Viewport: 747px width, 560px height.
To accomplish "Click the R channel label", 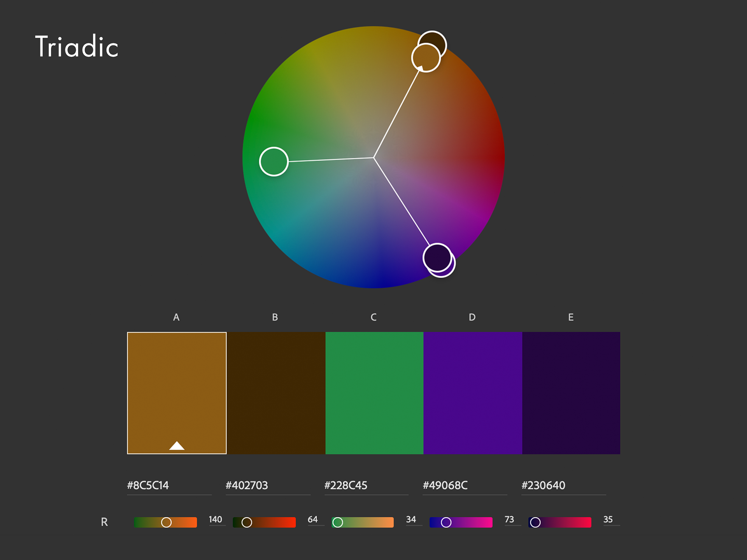I will coord(104,522).
